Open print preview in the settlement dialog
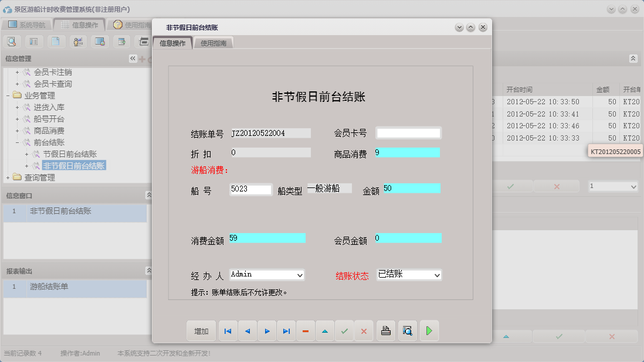Viewport: 644px width, 362px height. 407,330
